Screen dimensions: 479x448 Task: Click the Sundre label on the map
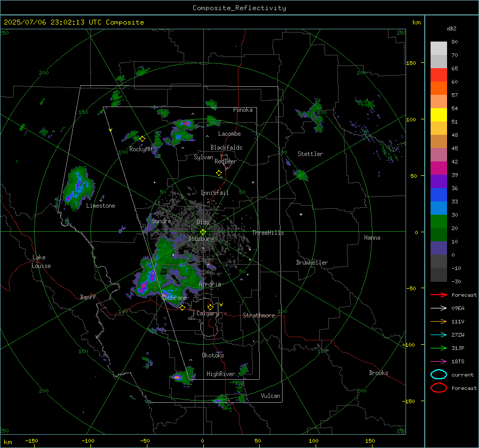tap(161, 221)
